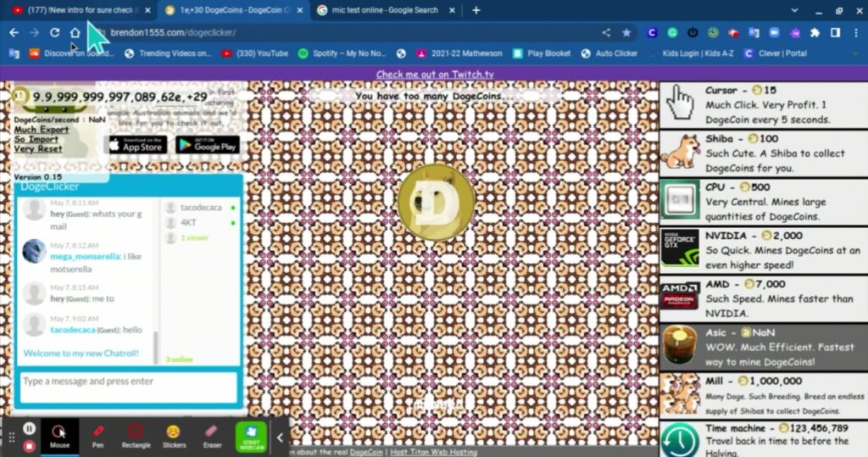Type a message in the chat box
This screenshot has height=457, width=868.
pyautogui.click(x=129, y=387)
